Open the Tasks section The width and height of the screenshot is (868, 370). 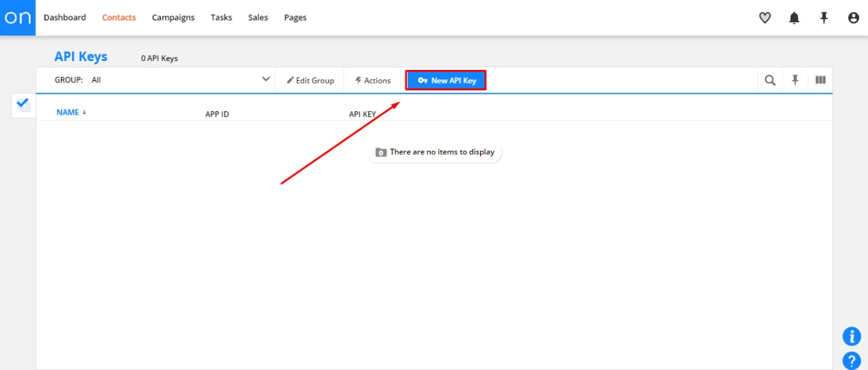(221, 18)
